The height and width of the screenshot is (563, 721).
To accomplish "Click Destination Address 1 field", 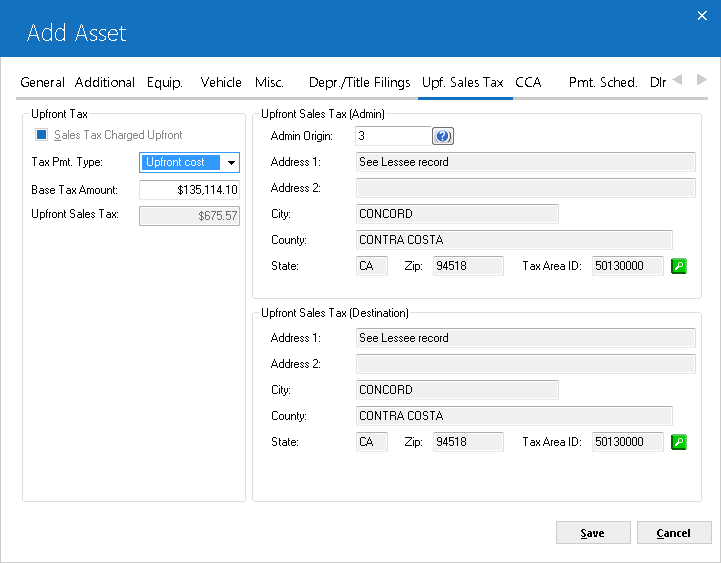I will tap(525, 338).
